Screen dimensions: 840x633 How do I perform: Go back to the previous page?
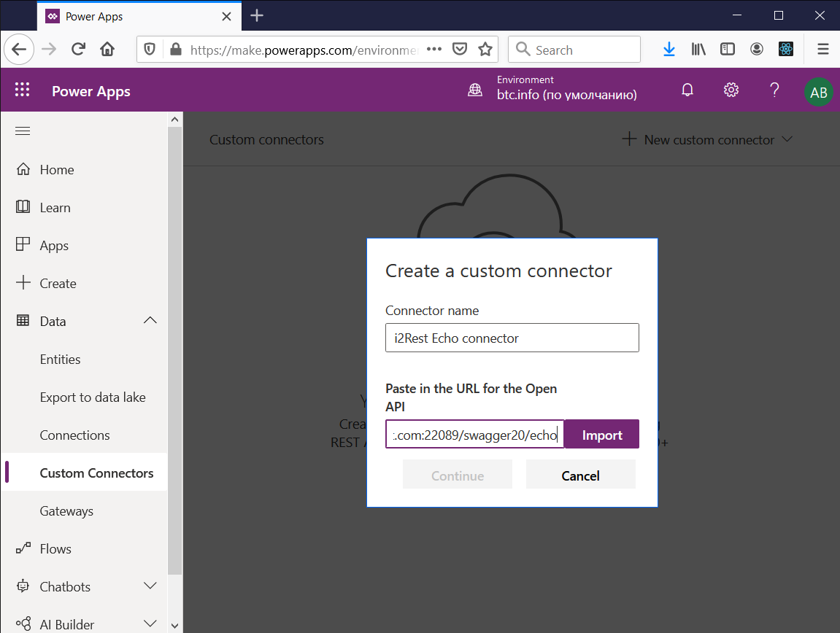(x=19, y=50)
